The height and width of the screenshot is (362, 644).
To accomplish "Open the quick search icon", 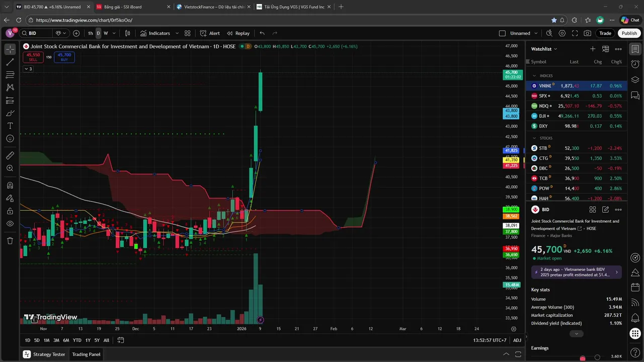I will coord(549,33).
